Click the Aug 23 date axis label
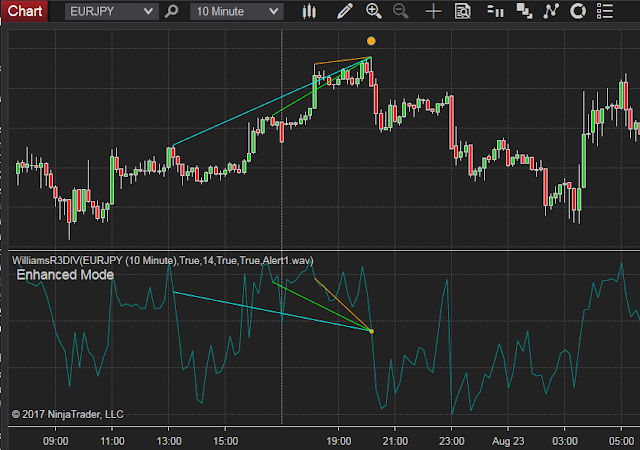 [x=508, y=441]
